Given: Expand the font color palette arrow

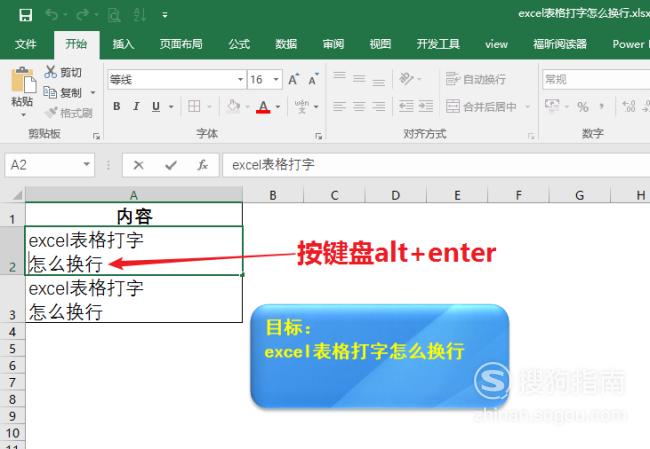Looking at the screenshot, I should [x=278, y=107].
